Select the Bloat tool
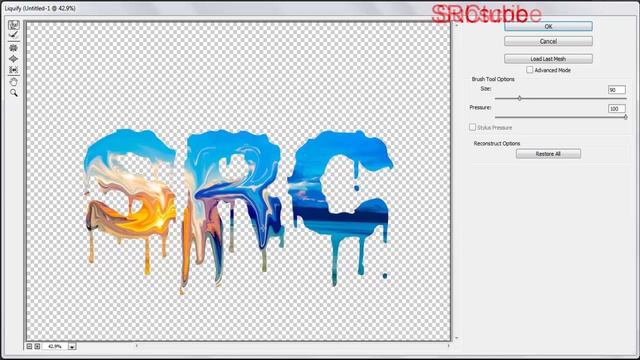 (x=13, y=59)
